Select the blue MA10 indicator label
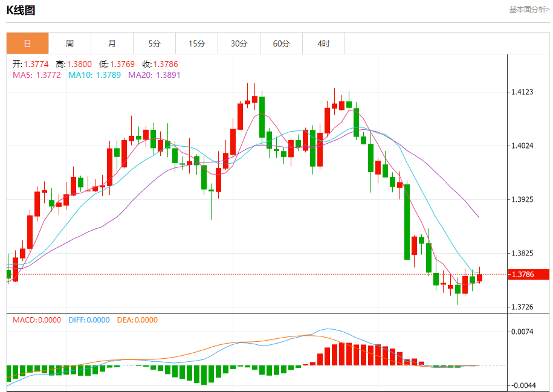The image size is (553, 392). point(94,75)
